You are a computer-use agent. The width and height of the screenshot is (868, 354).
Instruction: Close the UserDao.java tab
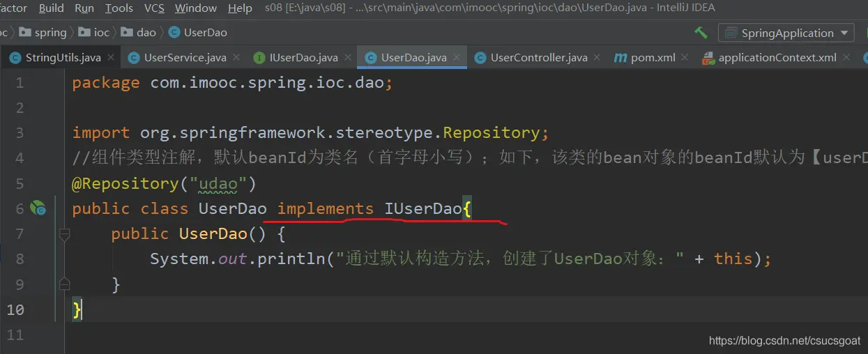pos(457,58)
